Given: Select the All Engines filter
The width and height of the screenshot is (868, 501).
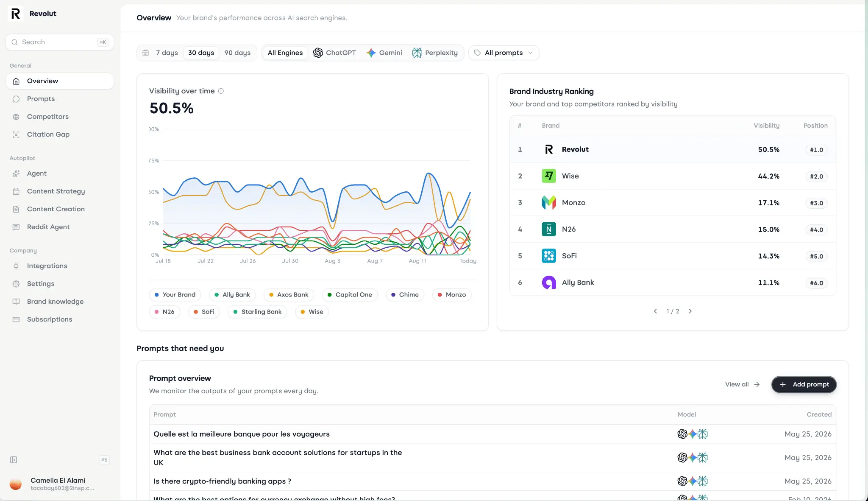Looking at the screenshot, I should [x=285, y=53].
